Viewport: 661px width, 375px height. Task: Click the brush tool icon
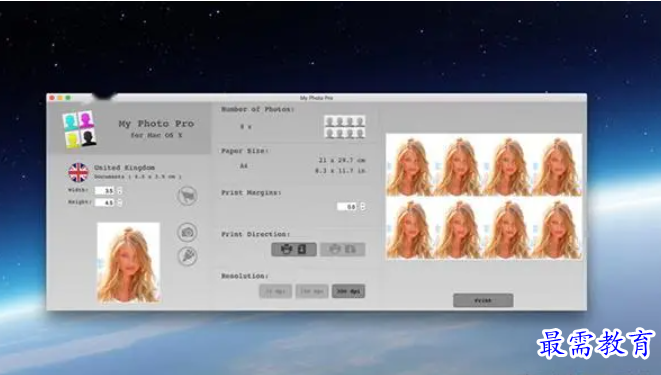click(187, 256)
